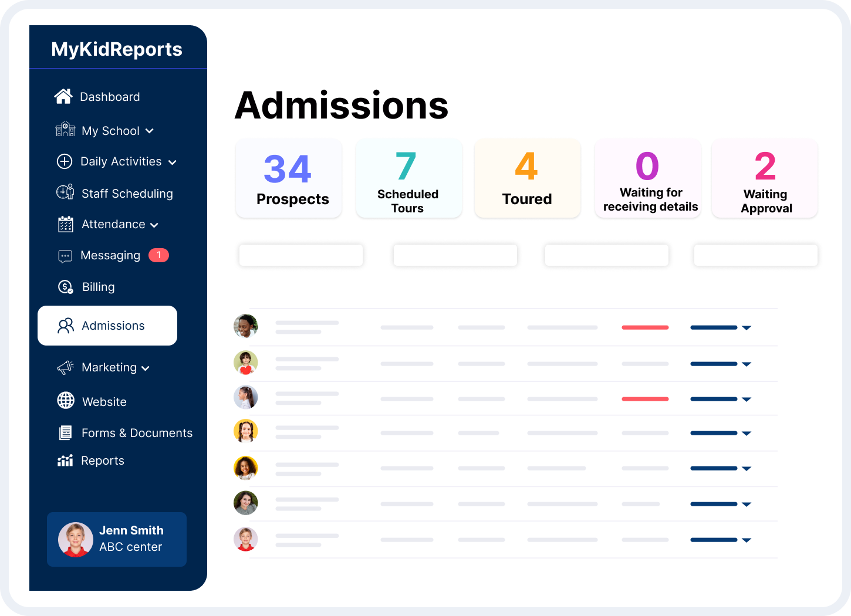851x616 pixels.
Task: Open the 34 Prospects card
Action: point(289,178)
